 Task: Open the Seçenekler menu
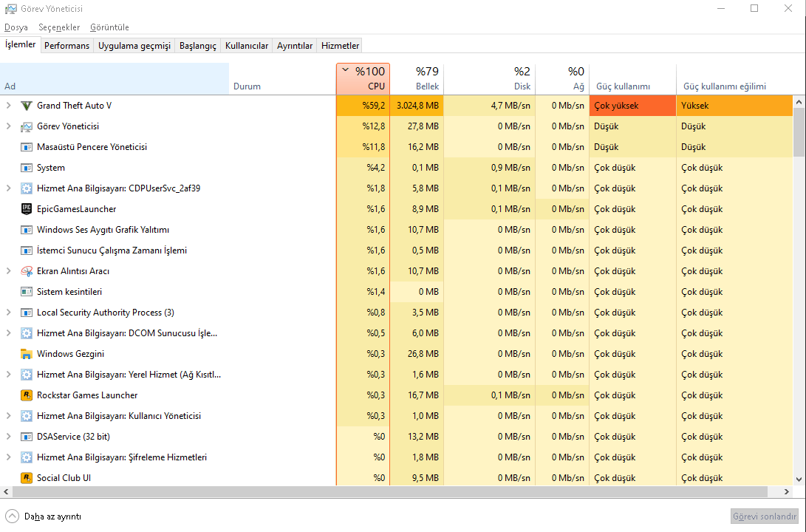58,27
